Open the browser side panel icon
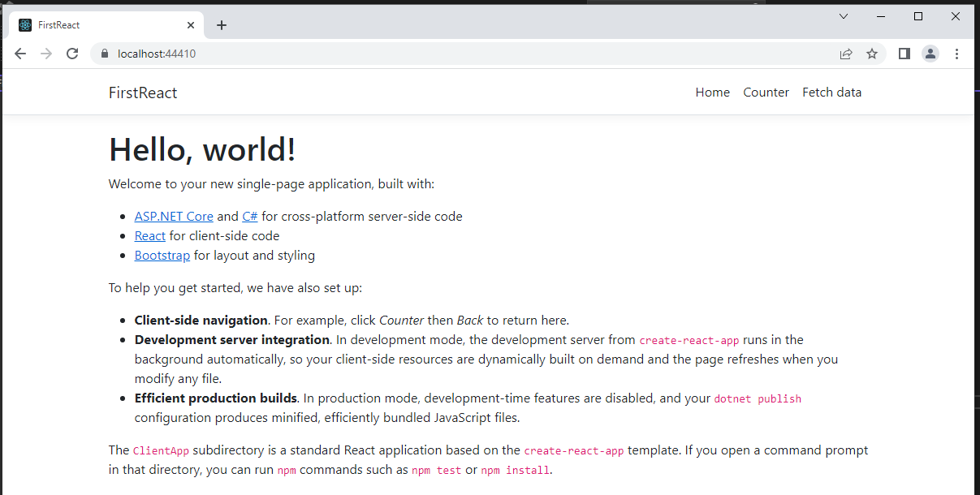Viewport: 980px width, 495px height. click(x=904, y=54)
